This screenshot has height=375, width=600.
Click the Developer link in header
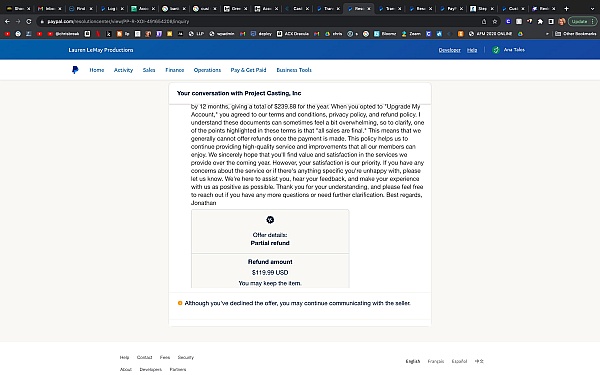click(450, 50)
